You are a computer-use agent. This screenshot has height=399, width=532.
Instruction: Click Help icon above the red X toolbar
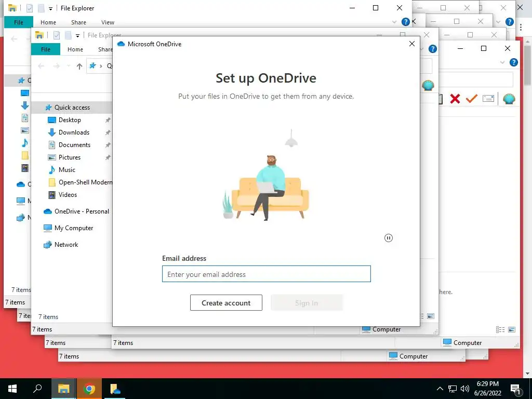point(514,62)
